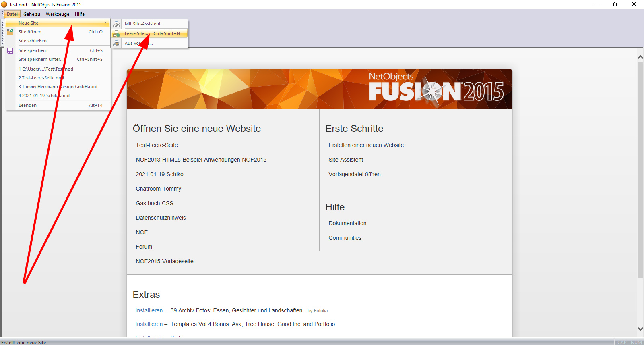Open the Dokumentation help link
Screen dimensions: 644x345
tap(347, 223)
